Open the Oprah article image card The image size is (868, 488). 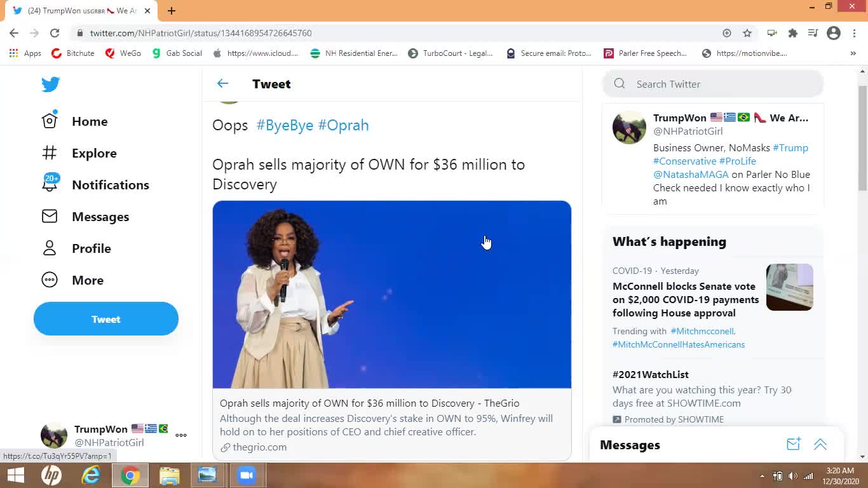(x=392, y=294)
